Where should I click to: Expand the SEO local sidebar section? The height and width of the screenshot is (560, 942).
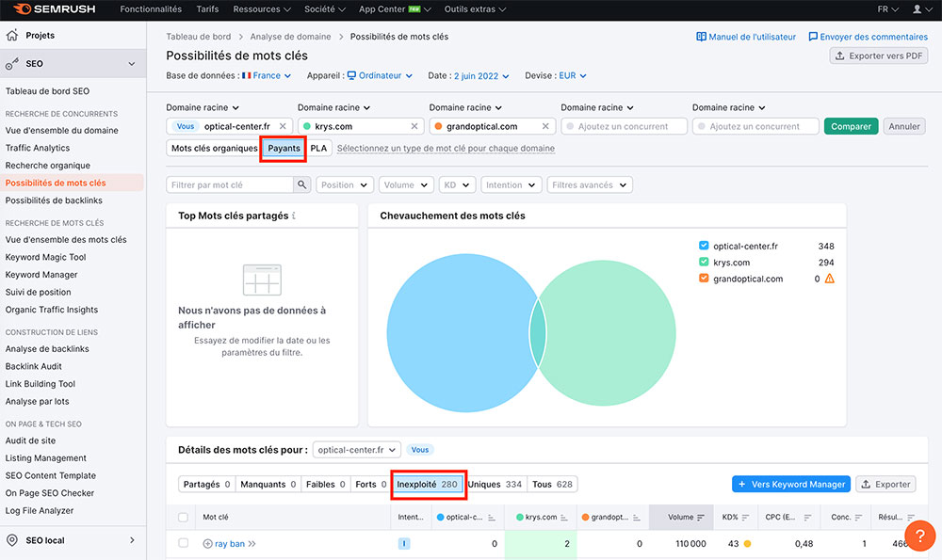(132, 540)
